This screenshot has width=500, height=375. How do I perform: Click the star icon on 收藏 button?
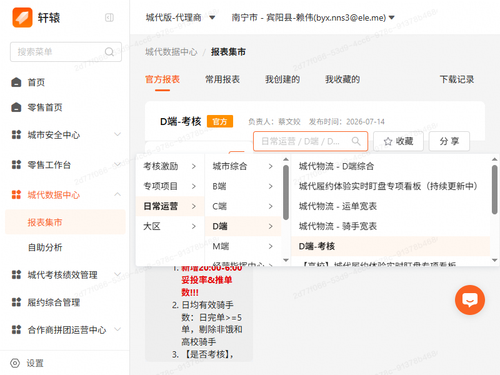pyautogui.click(x=388, y=142)
